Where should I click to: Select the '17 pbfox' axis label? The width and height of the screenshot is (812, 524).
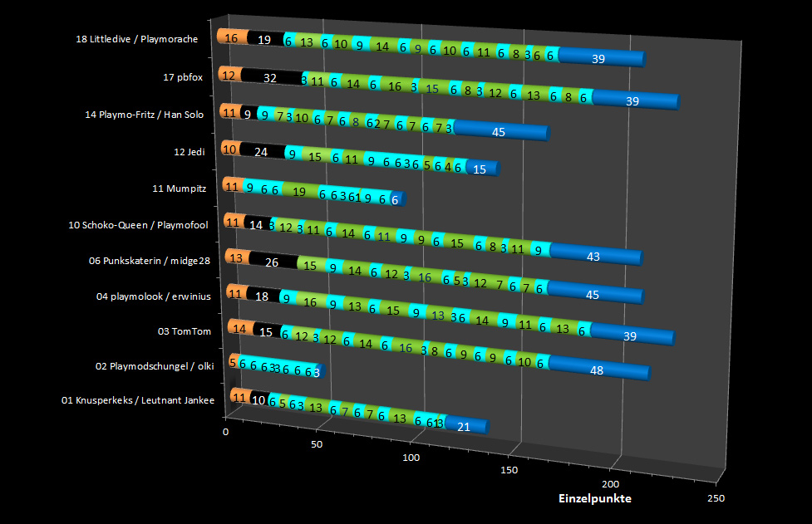183,77
